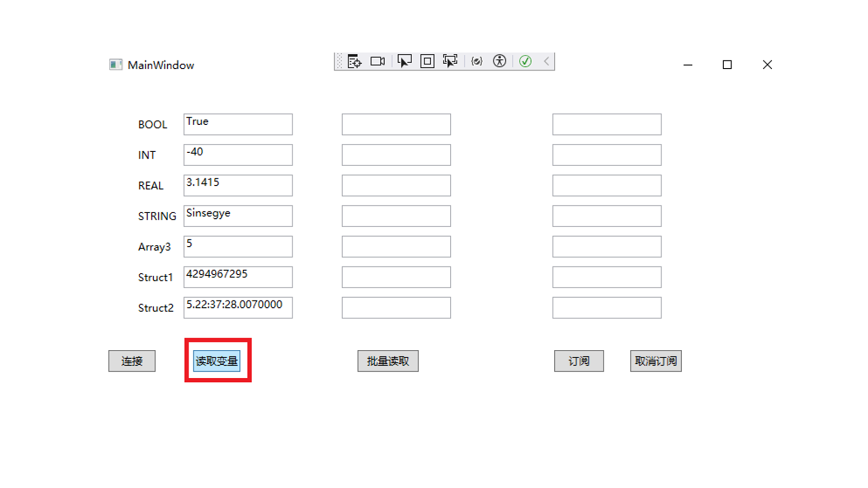
Task: Enable Track Focused Element icon
Action: tap(450, 61)
